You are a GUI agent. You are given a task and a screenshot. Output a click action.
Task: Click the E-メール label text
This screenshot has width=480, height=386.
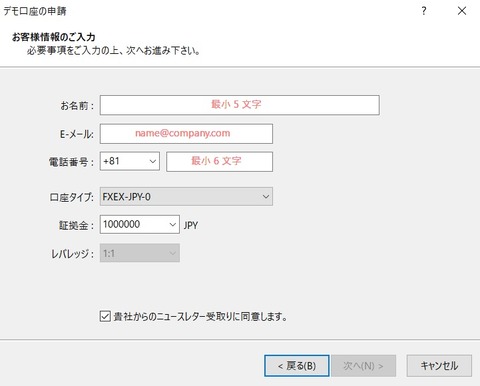(x=77, y=134)
